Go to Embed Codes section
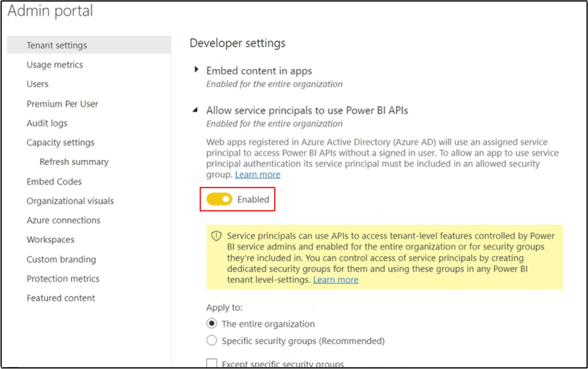This screenshot has width=588, height=369. [54, 181]
